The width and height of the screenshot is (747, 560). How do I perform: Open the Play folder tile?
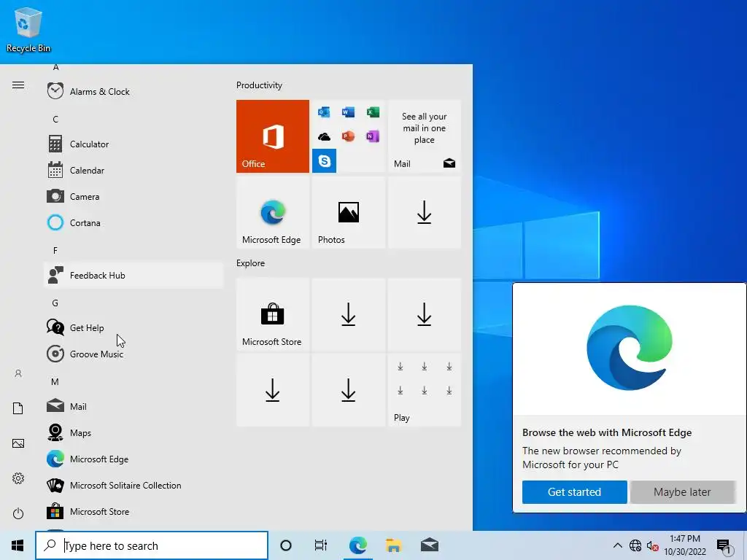pos(425,390)
